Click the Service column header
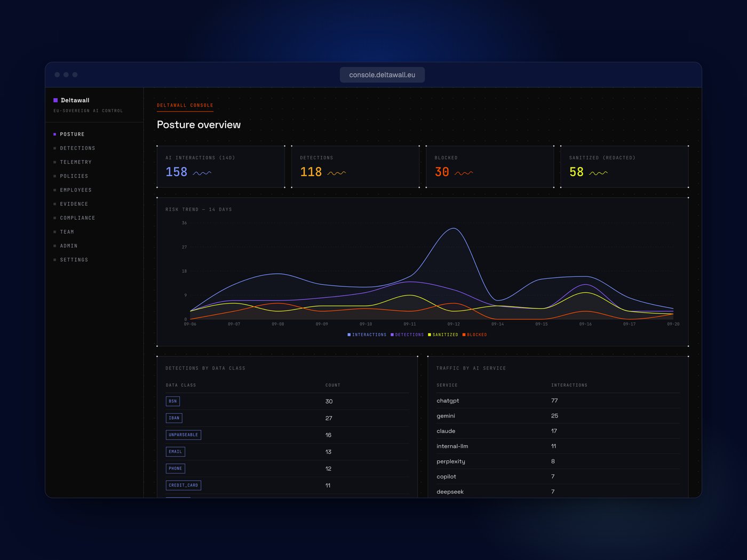747x560 pixels. [x=447, y=385]
